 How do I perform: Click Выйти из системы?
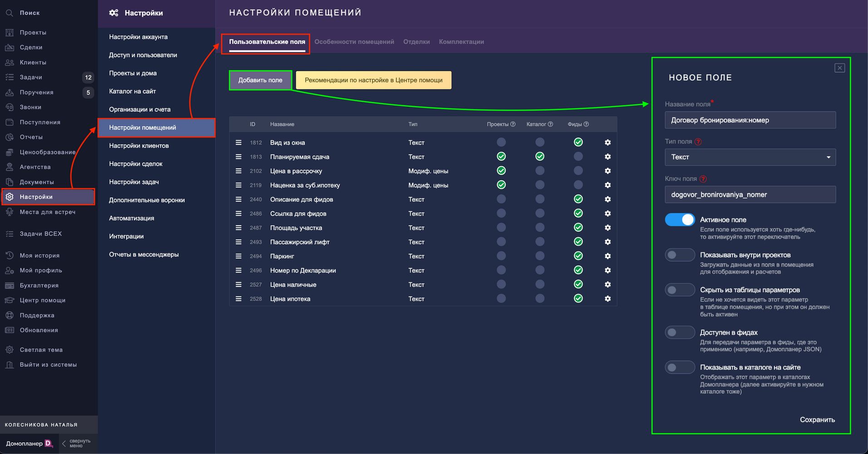(49, 365)
